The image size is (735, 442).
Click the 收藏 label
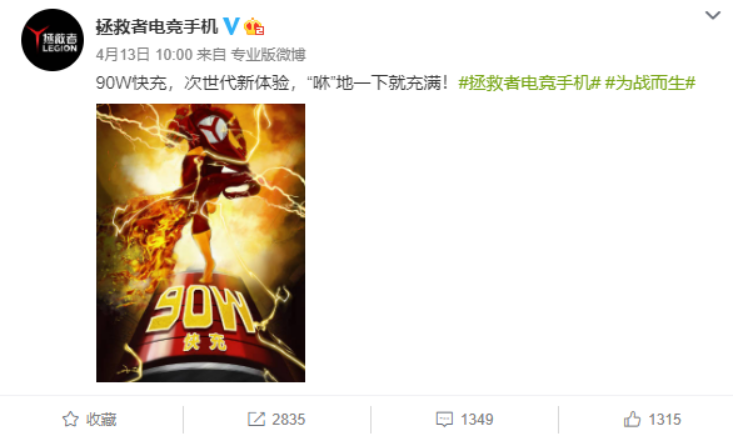tap(101, 419)
